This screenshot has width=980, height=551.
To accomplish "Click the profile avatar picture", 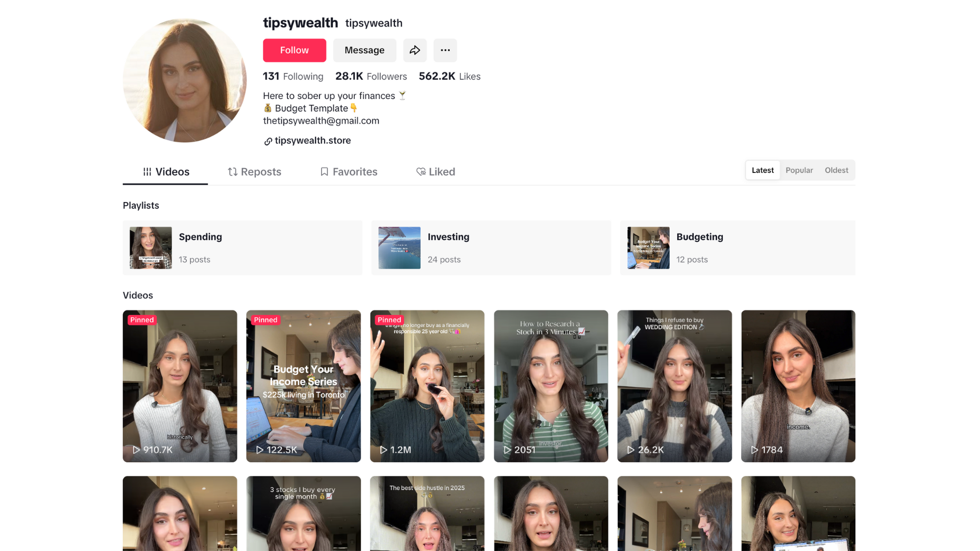I will pyautogui.click(x=185, y=81).
